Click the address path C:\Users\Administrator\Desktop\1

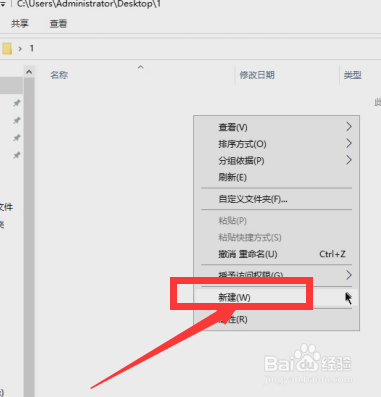tap(89, 4)
